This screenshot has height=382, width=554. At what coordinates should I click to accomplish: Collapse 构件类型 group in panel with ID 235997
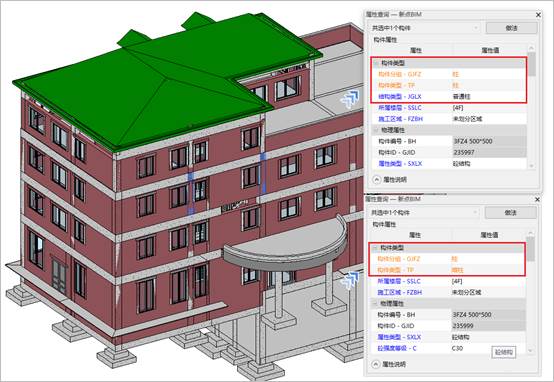(376, 63)
